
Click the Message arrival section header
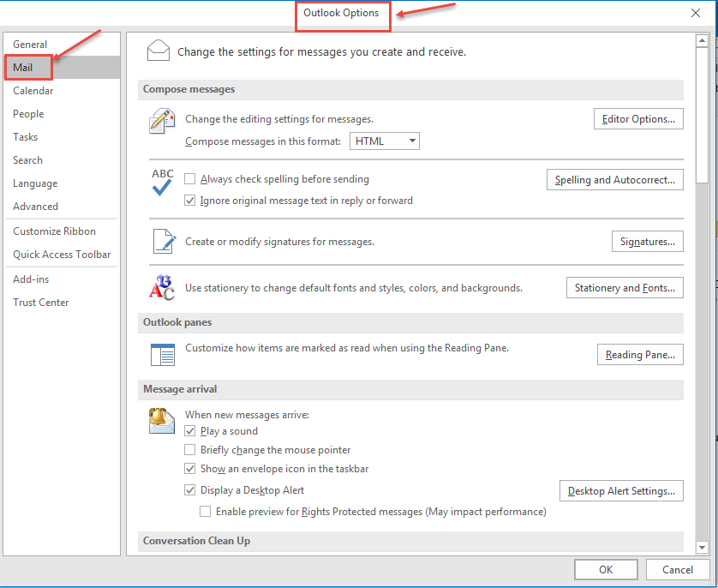tap(410, 389)
